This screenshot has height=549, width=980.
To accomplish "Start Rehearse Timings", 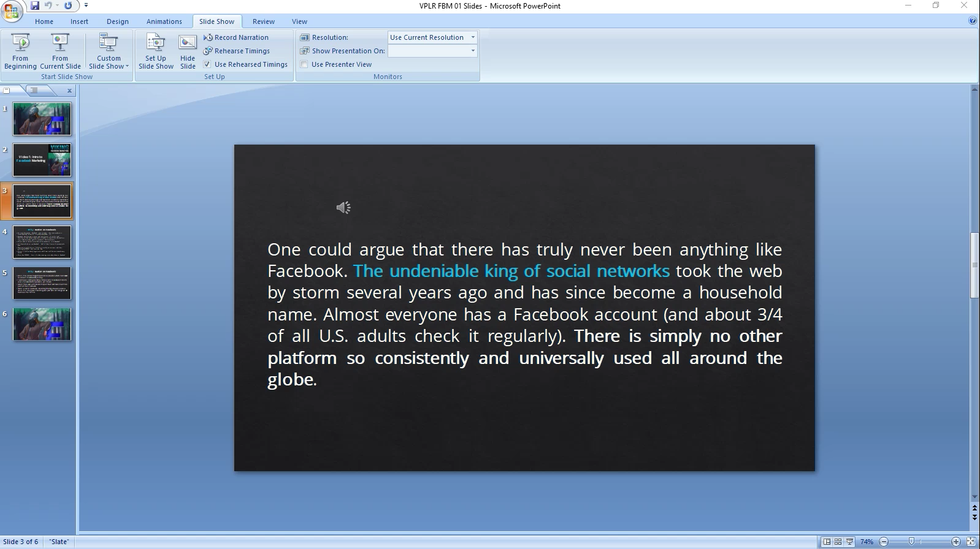I will [237, 51].
